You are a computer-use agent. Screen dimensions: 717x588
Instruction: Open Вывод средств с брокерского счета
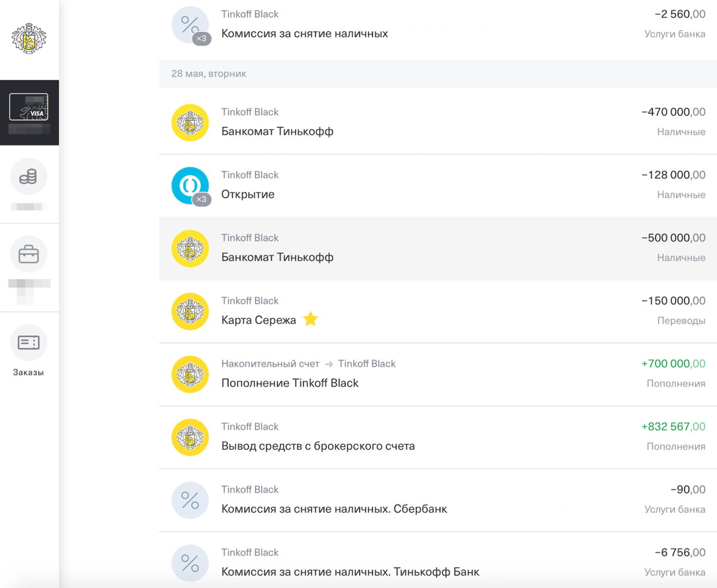[318, 446]
